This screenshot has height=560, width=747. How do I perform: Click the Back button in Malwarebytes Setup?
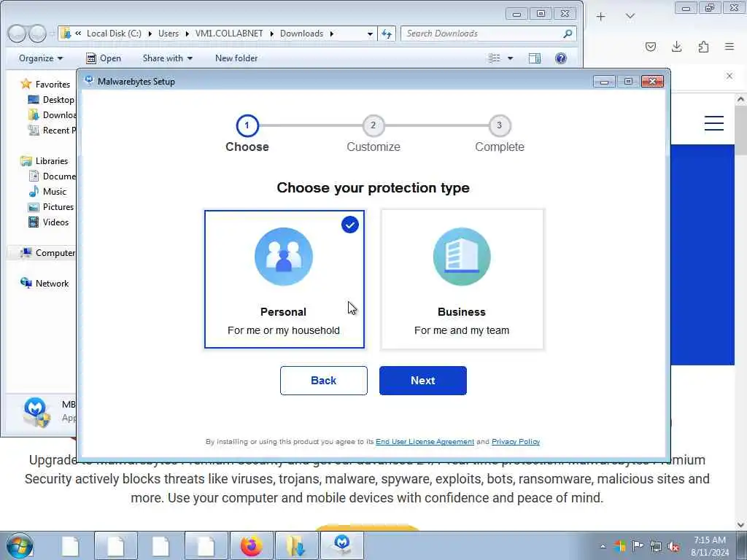[323, 381]
